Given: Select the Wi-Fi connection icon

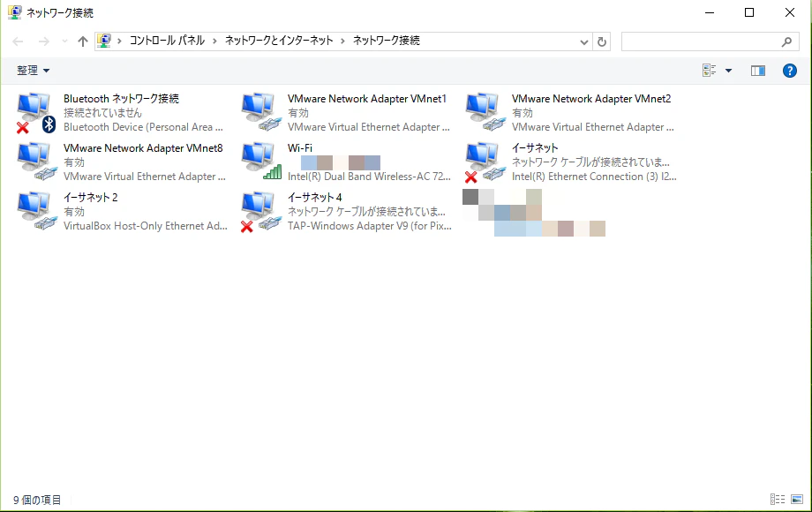Looking at the screenshot, I should point(259,161).
